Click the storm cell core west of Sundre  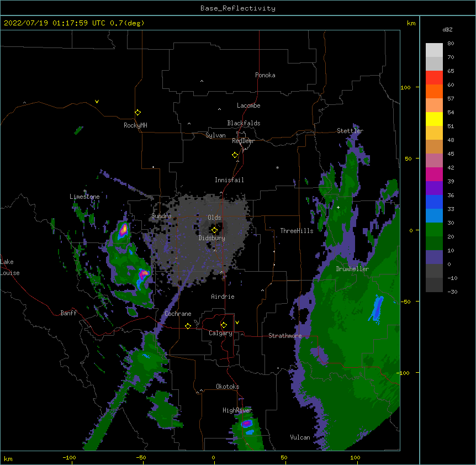[123, 230]
